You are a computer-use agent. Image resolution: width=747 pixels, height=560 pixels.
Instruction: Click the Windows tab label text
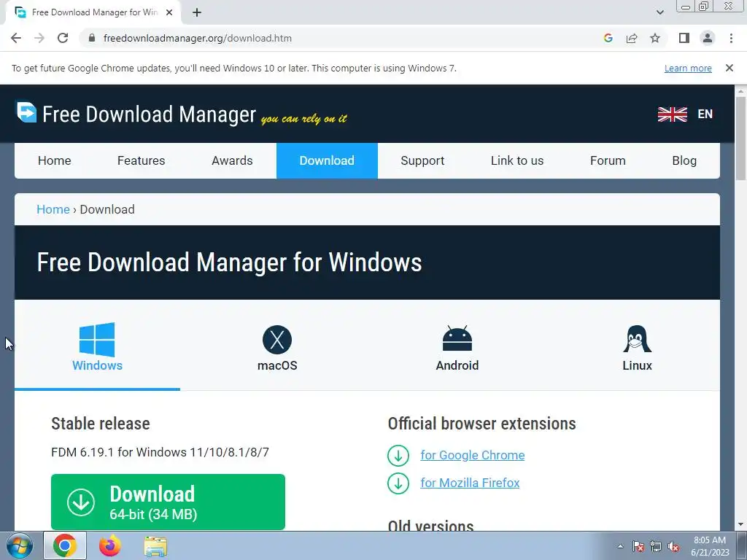click(97, 365)
